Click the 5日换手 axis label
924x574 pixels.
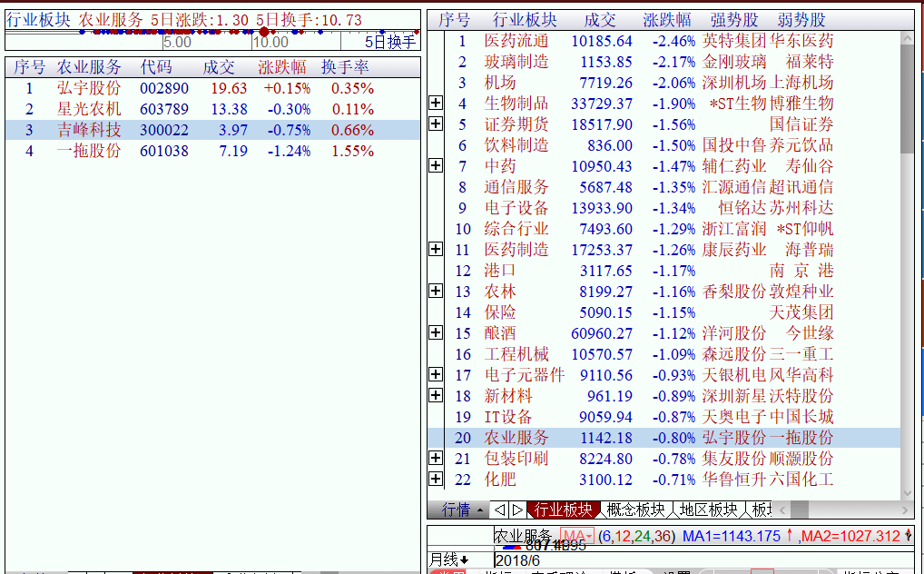[x=390, y=42]
